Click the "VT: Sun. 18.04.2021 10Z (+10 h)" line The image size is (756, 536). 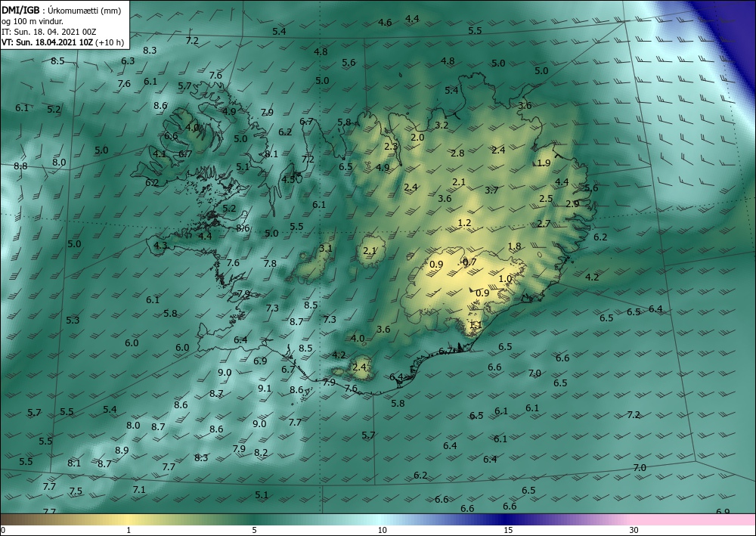tap(63, 42)
